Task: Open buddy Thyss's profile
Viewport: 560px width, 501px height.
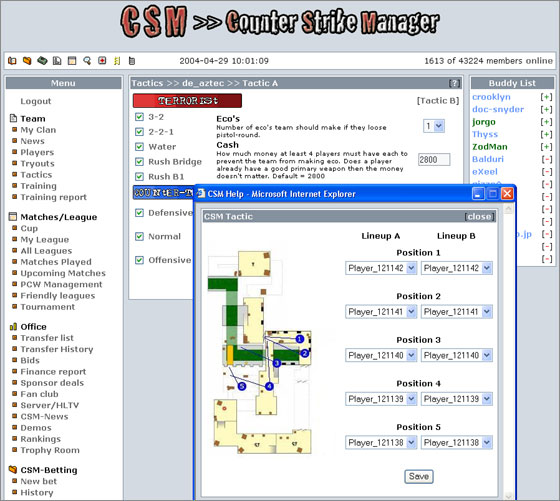Action: point(485,134)
